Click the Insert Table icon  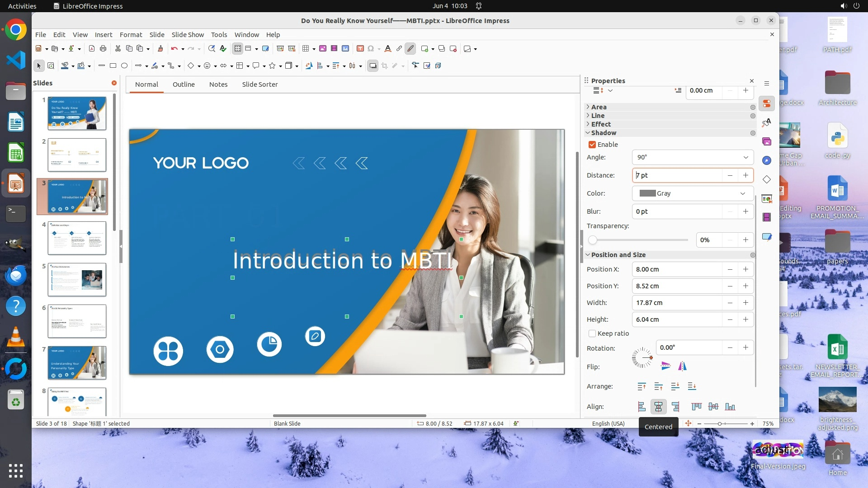(306, 49)
